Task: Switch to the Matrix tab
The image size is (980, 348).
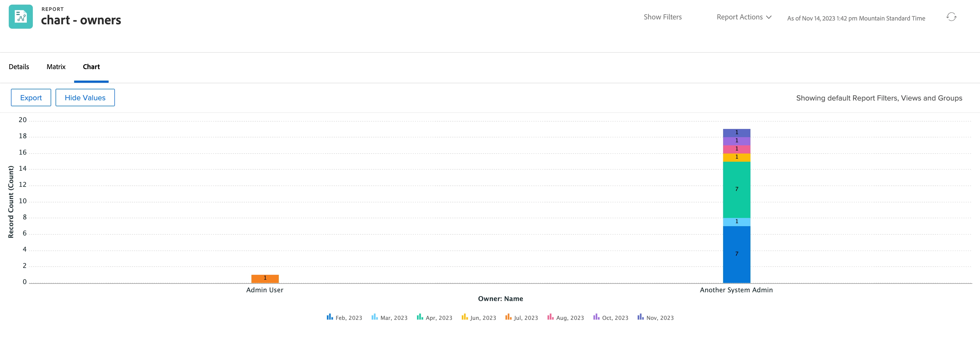Action: point(56,67)
